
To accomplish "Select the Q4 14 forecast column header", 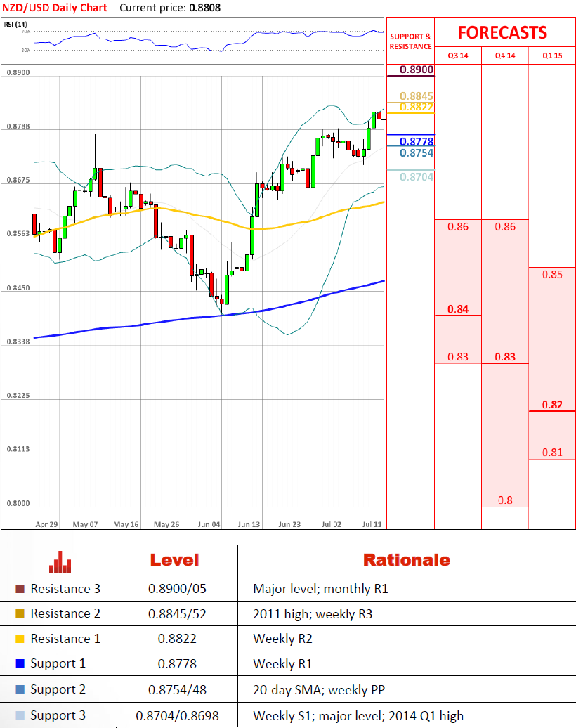I will [505, 56].
